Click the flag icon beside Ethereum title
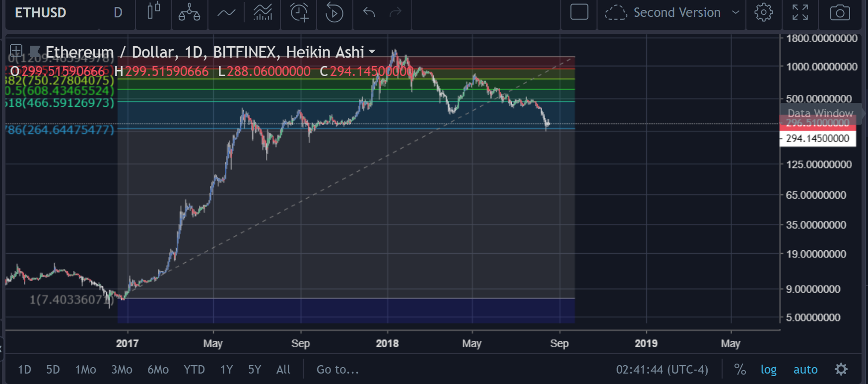Image resolution: width=868 pixels, height=384 pixels. [34, 51]
